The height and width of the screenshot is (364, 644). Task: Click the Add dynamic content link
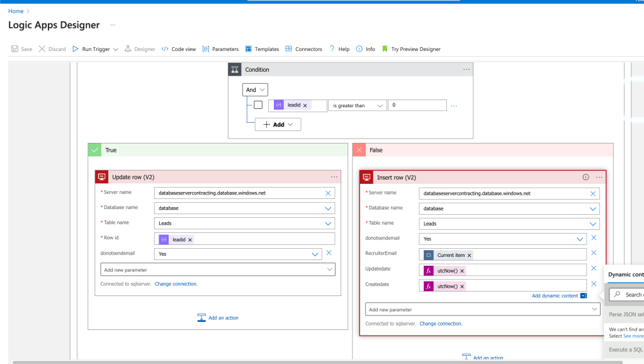(555, 296)
